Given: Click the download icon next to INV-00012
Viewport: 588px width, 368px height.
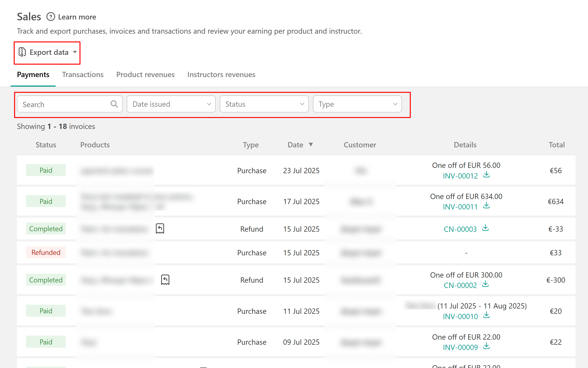Looking at the screenshot, I should click(486, 174).
